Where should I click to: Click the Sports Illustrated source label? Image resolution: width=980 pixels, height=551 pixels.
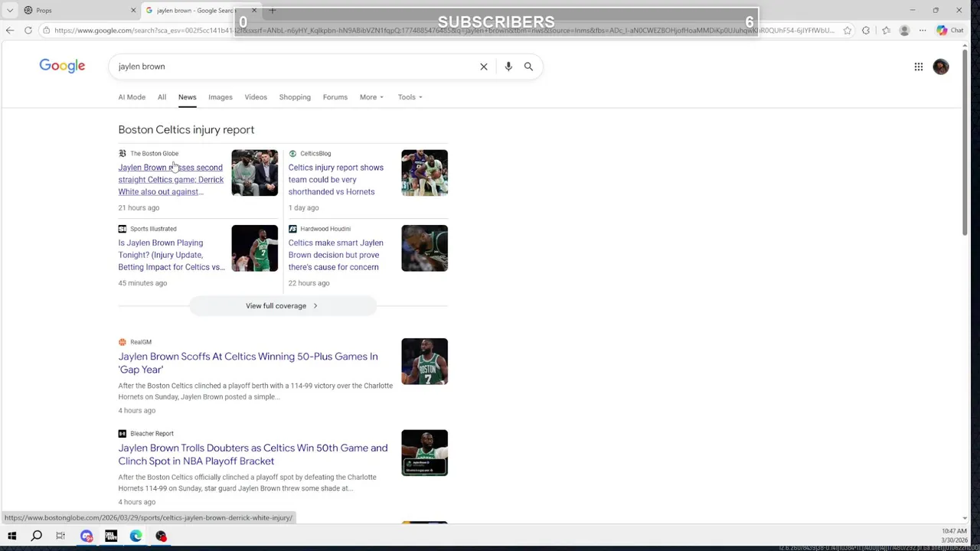153,229
